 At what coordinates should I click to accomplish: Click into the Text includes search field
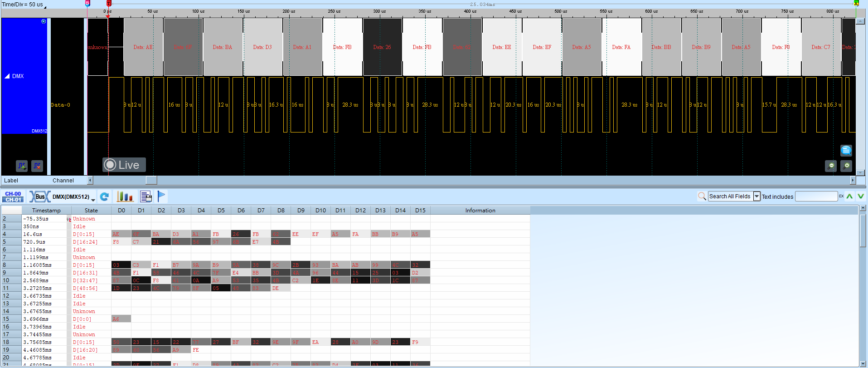tap(816, 196)
